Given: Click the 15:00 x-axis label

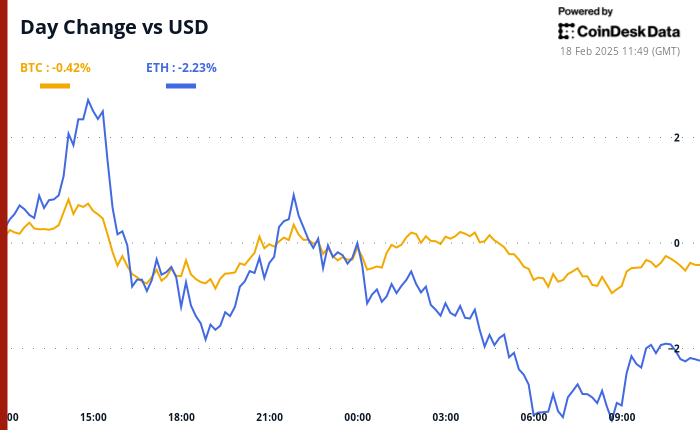Looking at the screenshot, I should point(93,417).
